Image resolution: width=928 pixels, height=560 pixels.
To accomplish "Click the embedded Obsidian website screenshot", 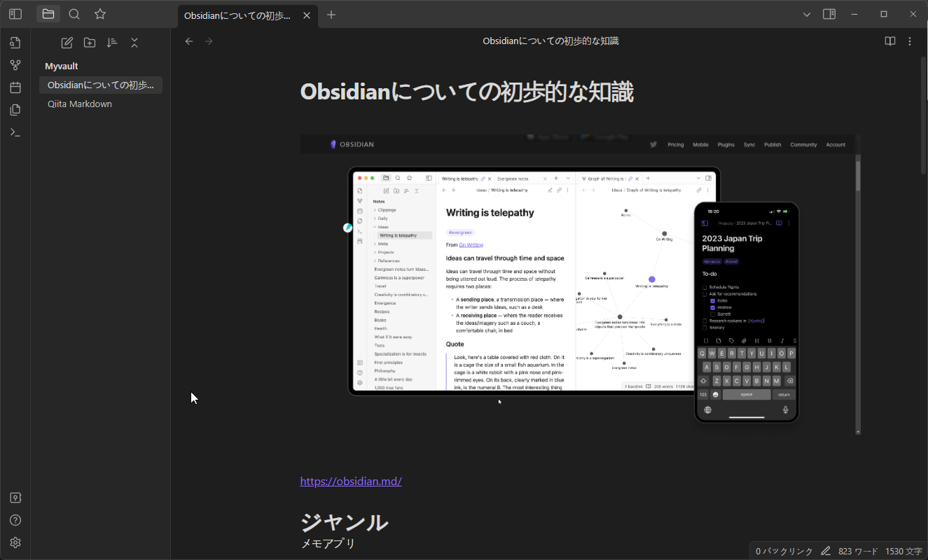I will click(x=581, y=284).
